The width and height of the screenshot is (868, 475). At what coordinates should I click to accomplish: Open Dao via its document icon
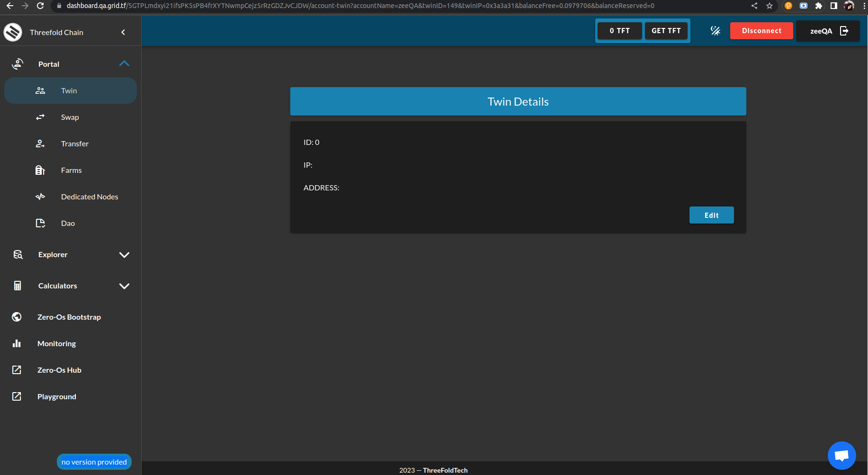coord(40,223)
